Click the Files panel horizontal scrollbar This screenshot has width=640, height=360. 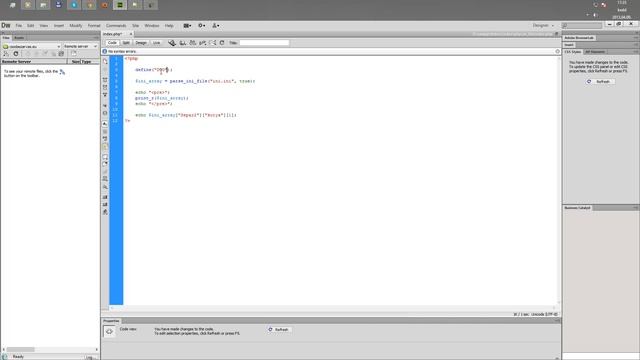pyautogui.click(x=51, y=349)
